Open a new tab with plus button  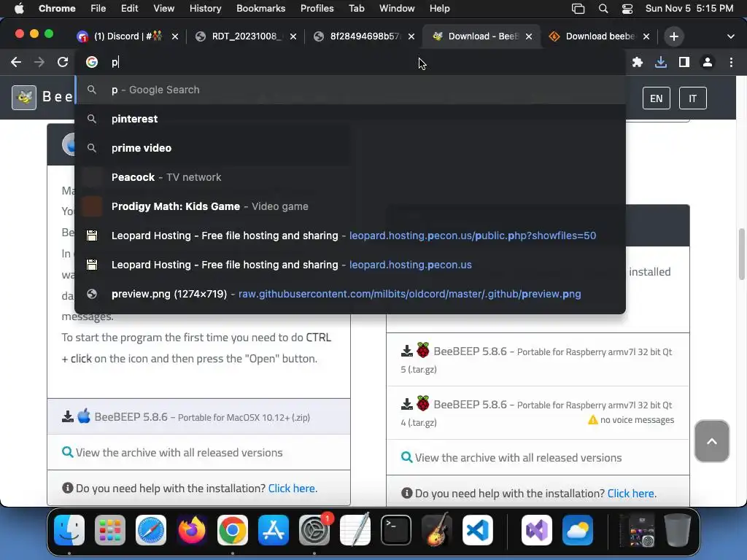(673, 36)
